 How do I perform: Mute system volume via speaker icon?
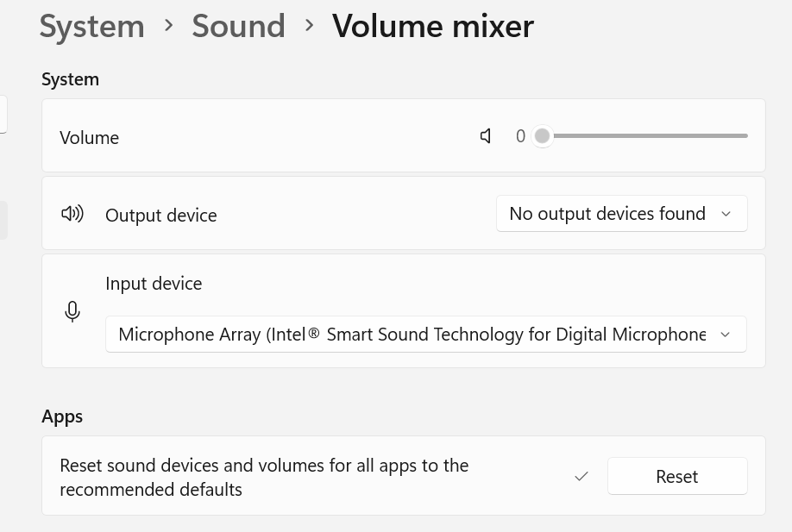[x=486, y=135]
